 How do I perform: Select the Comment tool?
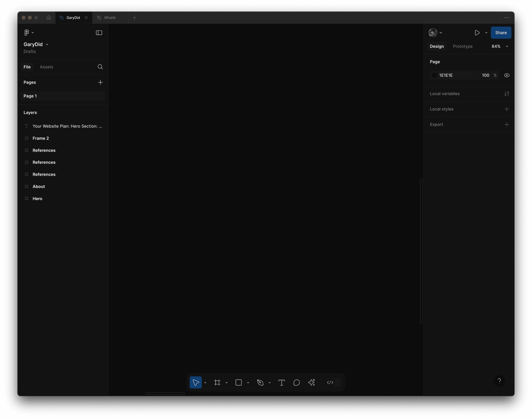296,382
